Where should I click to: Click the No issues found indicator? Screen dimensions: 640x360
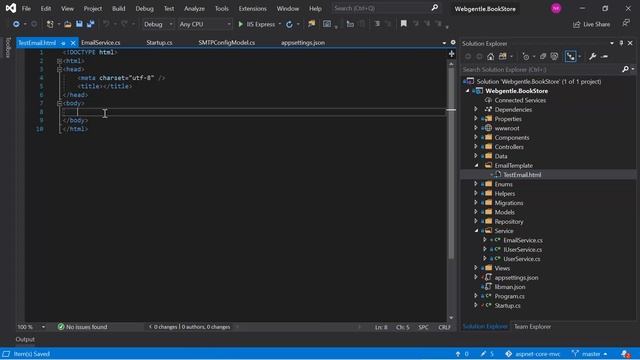coord(82,327)
